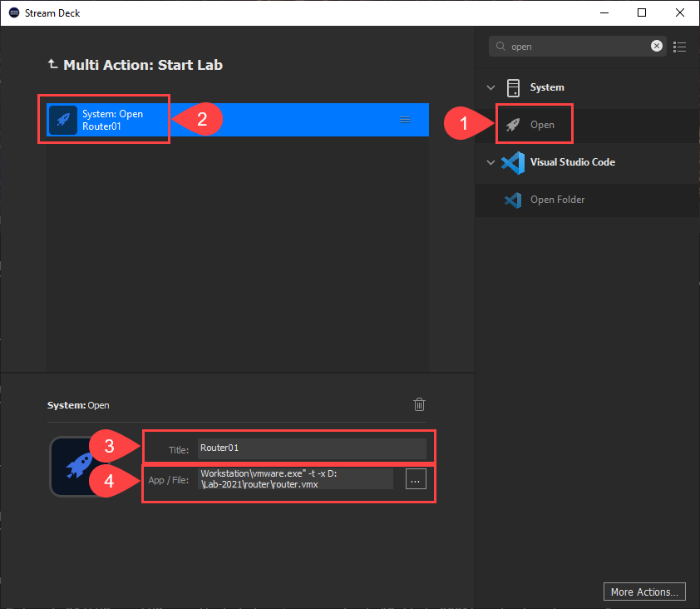Click the 'Title:' field label
The height and width of the screenshot is (609, 700).
179,450
